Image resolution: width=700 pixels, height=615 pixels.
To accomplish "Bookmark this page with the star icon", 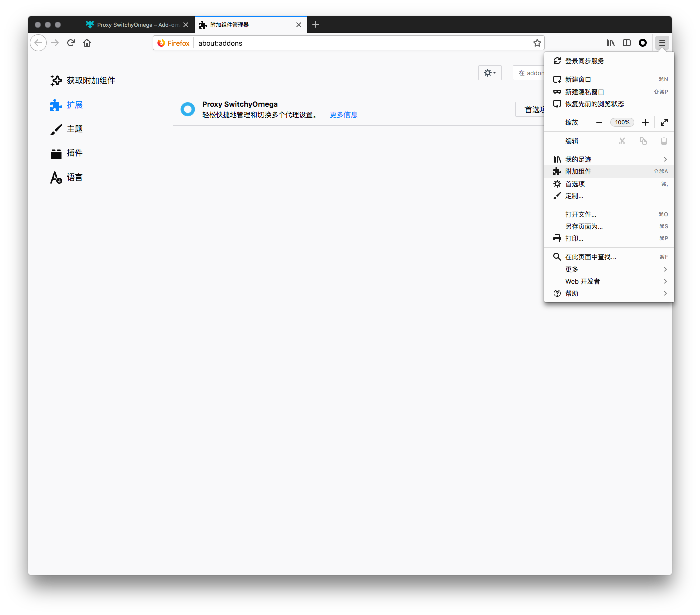I will pyautogui.click(x=537, y=43).
